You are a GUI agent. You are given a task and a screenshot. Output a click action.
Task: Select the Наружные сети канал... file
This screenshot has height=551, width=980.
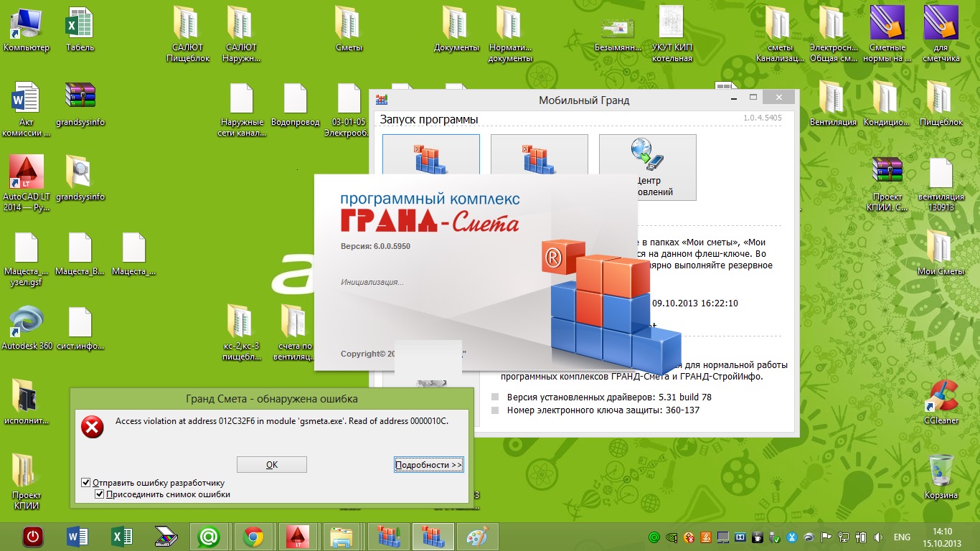pos(242,109)
